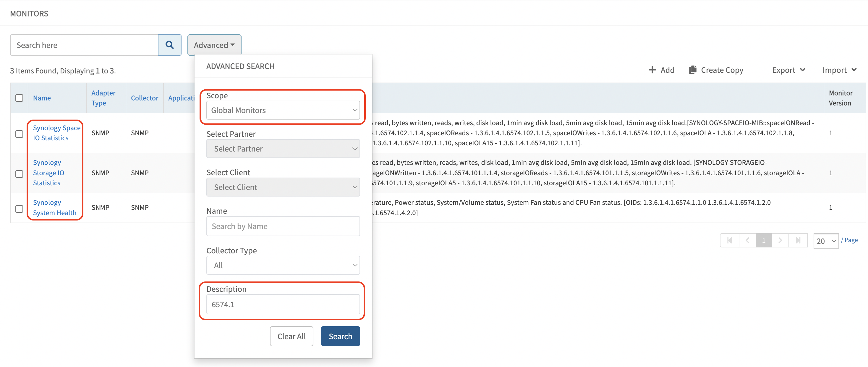The image size is (868, 367).
Task: Open the Scope Global Monitors dropdown
Action: (x=283, y=110)
